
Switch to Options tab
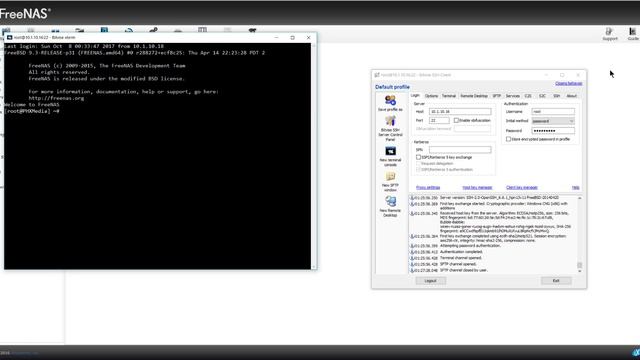(431, 96)
